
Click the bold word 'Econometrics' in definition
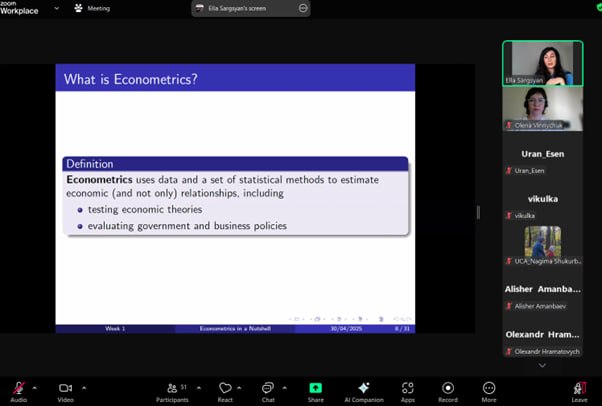pyautogui.click(x=99, y=180)
